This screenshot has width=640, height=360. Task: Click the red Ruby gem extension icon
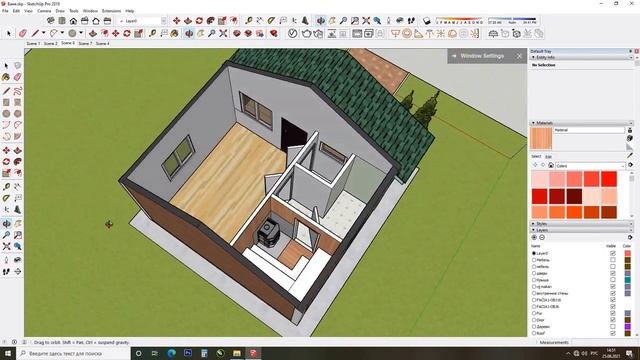pos(273,33)
